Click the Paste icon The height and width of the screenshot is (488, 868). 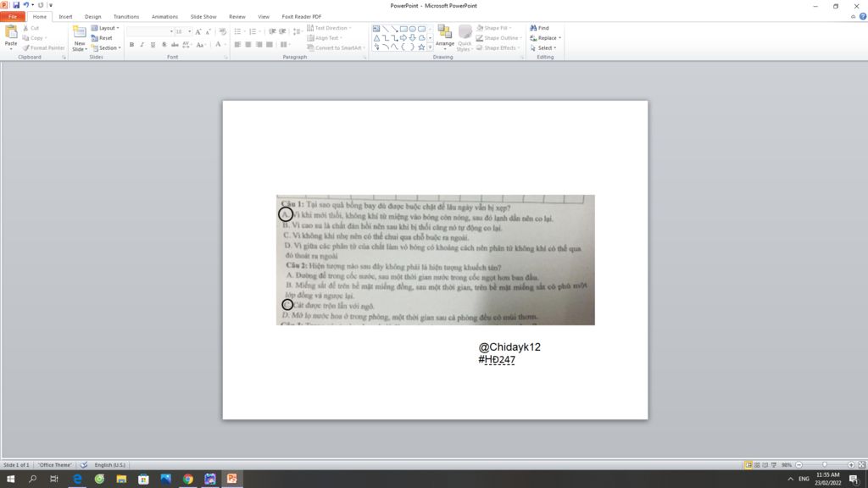(x=11, y=33)
